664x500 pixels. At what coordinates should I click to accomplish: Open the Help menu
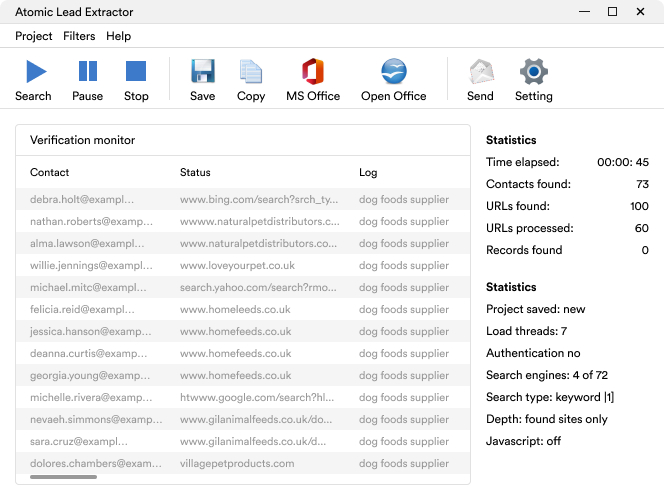pos(118,36)
